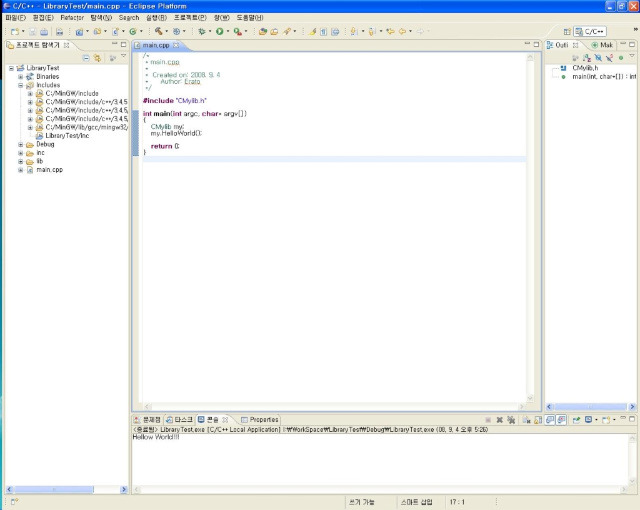
Task: Click the Debug bug toolbar icon
Action: tap(201, 31)
